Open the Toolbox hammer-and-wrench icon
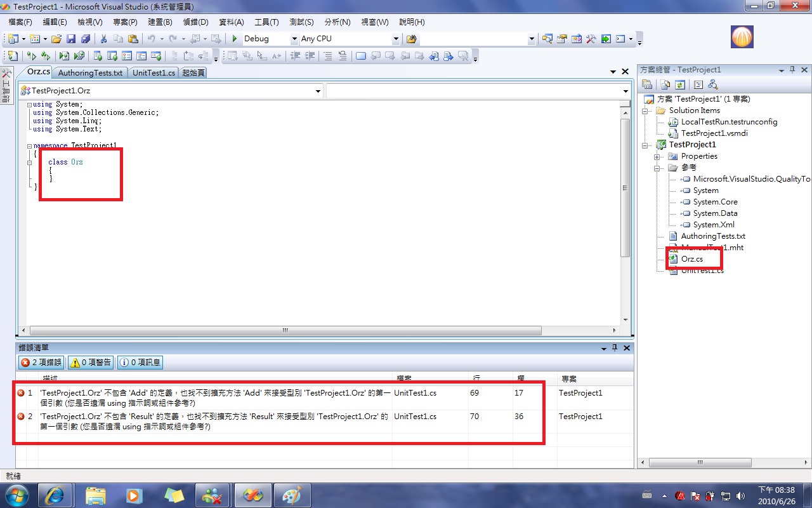The image size is (812, 508). point(591,39)
